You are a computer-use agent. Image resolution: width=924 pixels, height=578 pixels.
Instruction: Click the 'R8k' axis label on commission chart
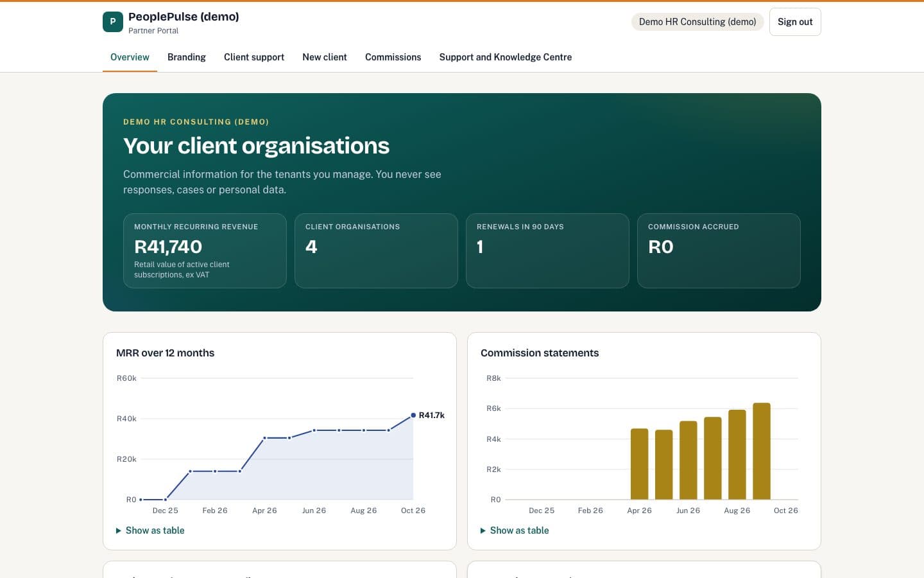coord(493,378)
